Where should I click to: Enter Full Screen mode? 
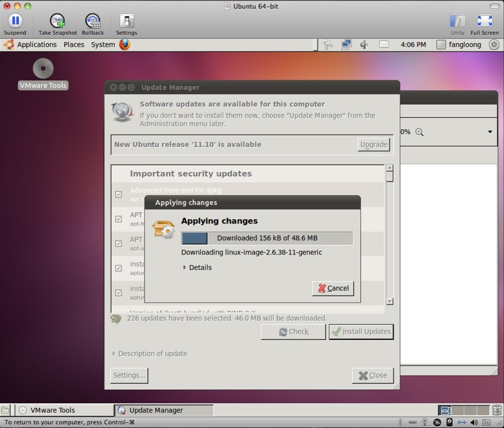pos(484,21)
